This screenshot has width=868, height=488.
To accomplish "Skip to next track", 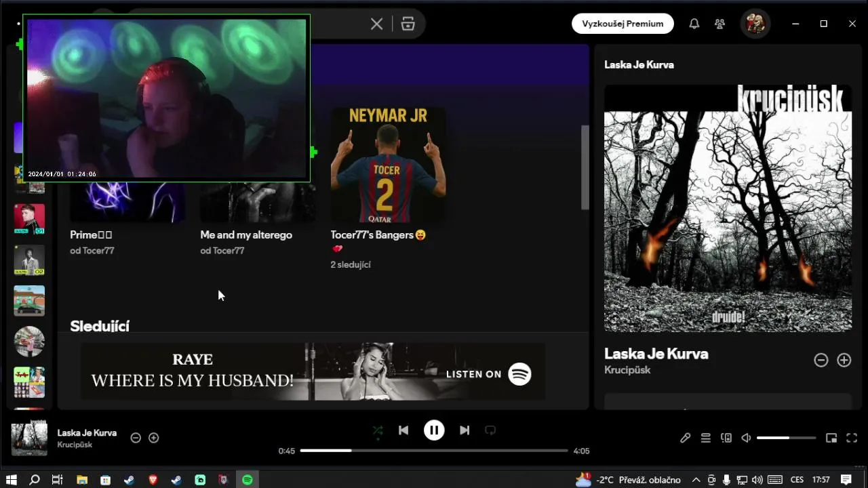I will [465, 430].
